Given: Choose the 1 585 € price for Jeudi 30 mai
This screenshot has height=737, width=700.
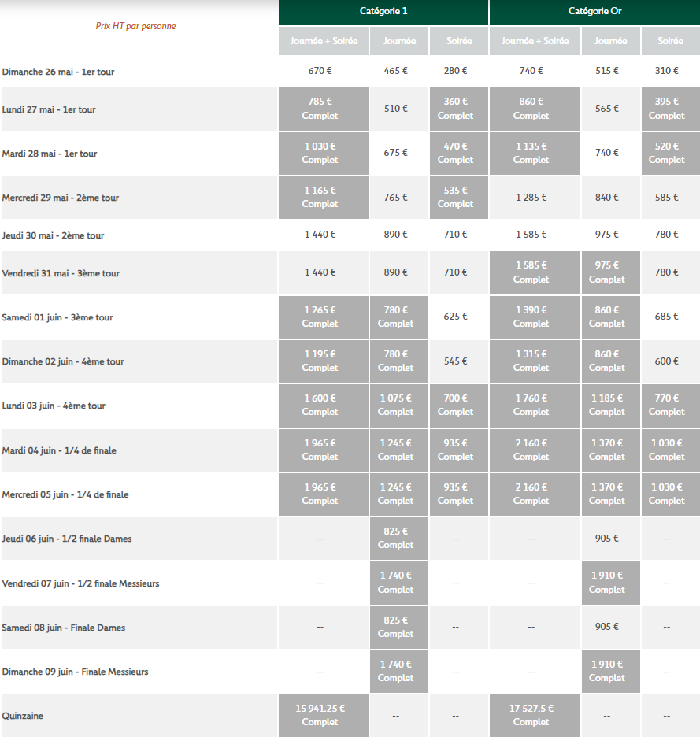Looking at the screenshot, I should point(531,235).
